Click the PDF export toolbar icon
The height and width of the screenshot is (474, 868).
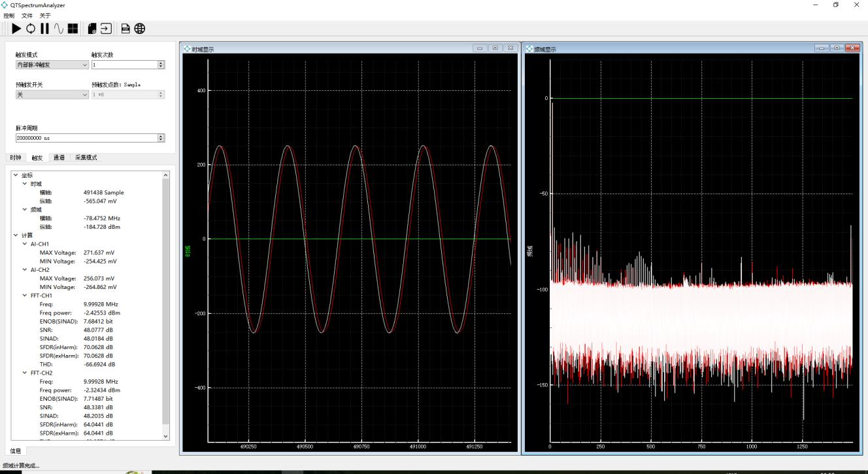pyautogui.click(x=125, y=28)
